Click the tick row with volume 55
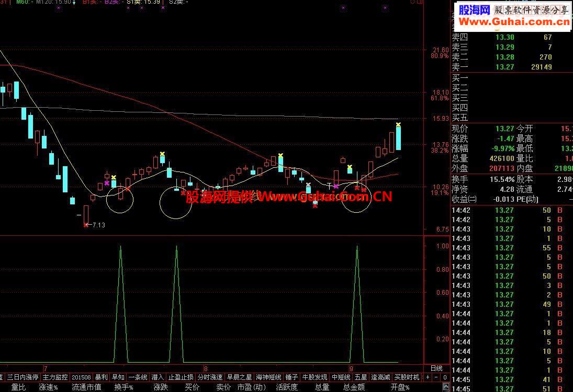 coord(512,248)
